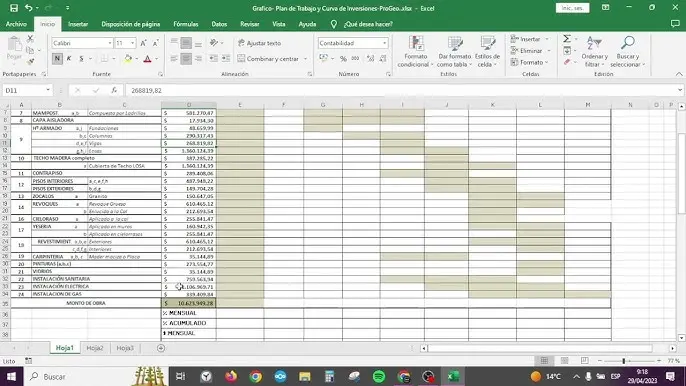Image resolution: width=686 pixels, height=386 pixels.
Task: Apply percent style with % icon
Action: click(x=343, y=58)
